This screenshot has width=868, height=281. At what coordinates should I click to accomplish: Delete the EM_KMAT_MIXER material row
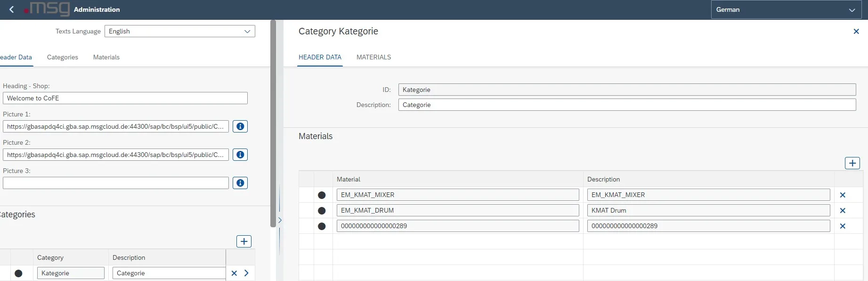(843, 195)
